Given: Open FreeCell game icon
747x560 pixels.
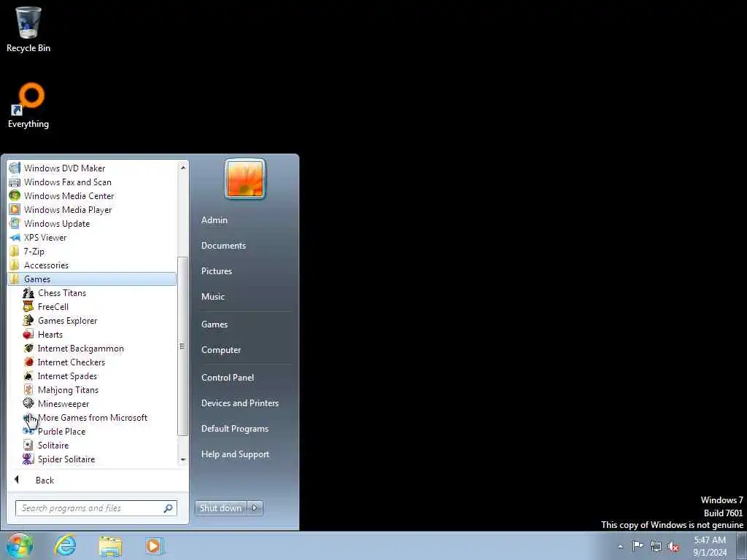Looking at the screenshot, I should 28,307.
